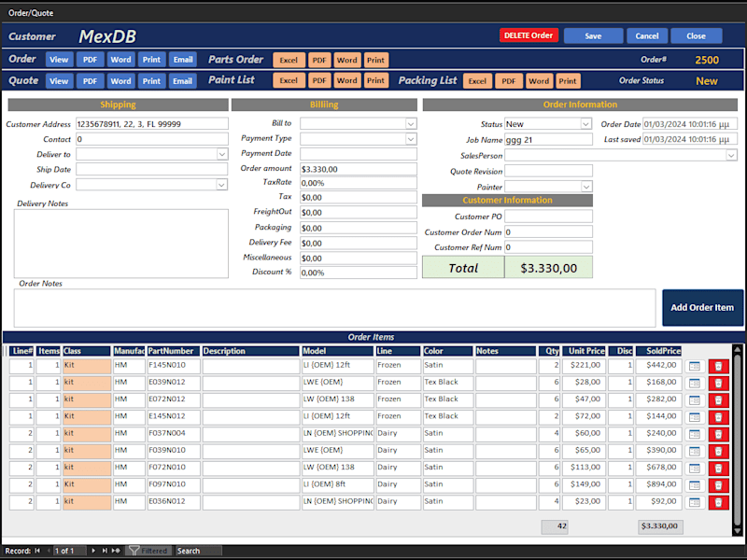Click the Description column header

[250, 351]
